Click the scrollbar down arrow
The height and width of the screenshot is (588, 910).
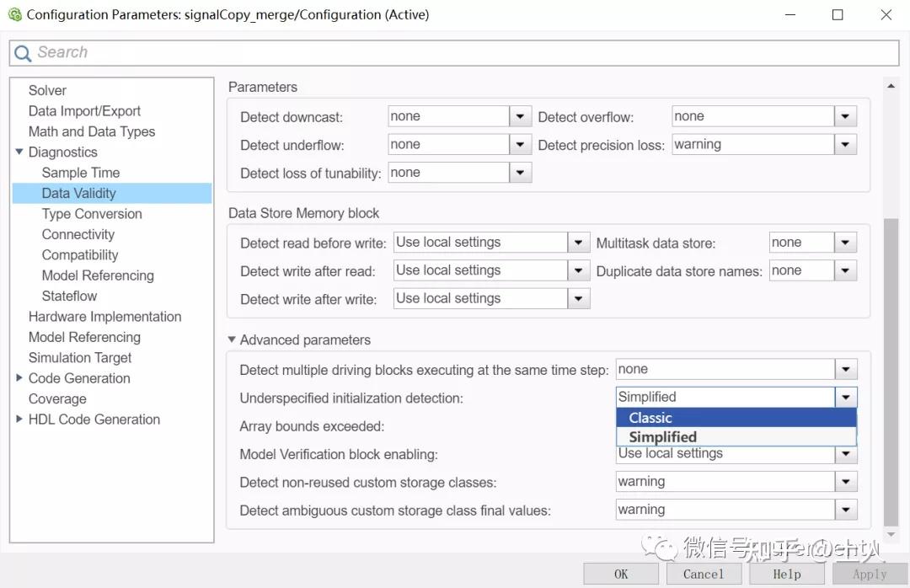click(x=891, y=534)
